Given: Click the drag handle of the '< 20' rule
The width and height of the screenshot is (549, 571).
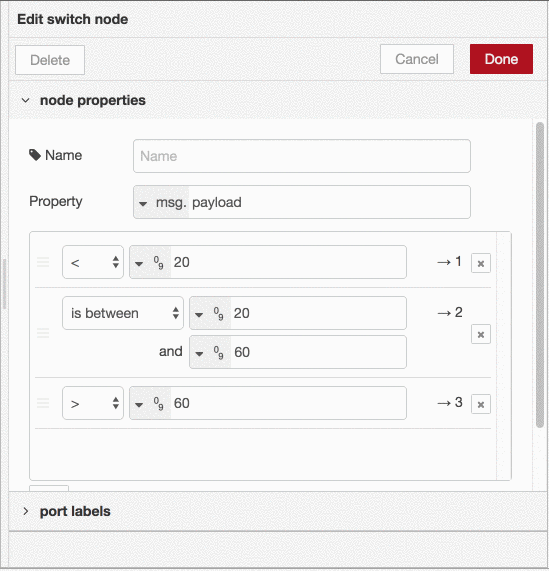Looking at the screenshot, I should point(43,262).
